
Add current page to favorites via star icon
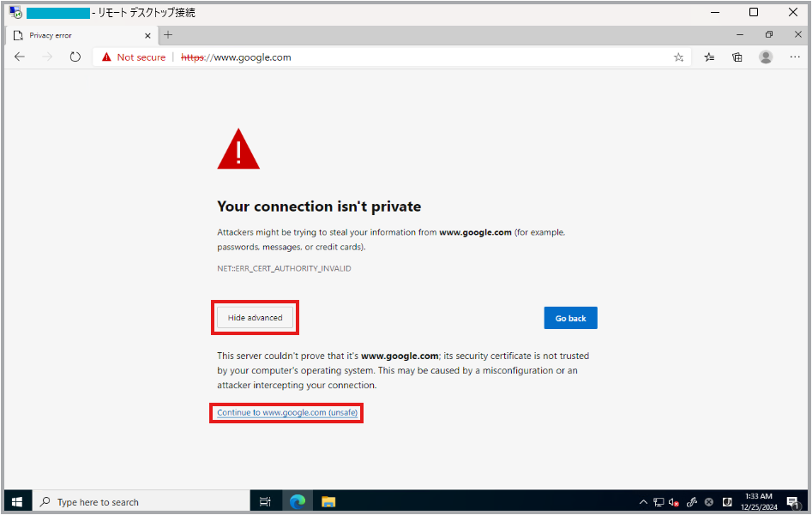pyautogui.click(x=678, y=57)
